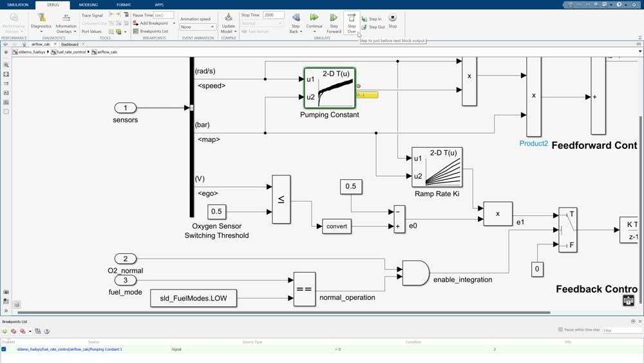Enable Pause within time step checkbox
Screen dimensions: 644x363
(560, 330)
